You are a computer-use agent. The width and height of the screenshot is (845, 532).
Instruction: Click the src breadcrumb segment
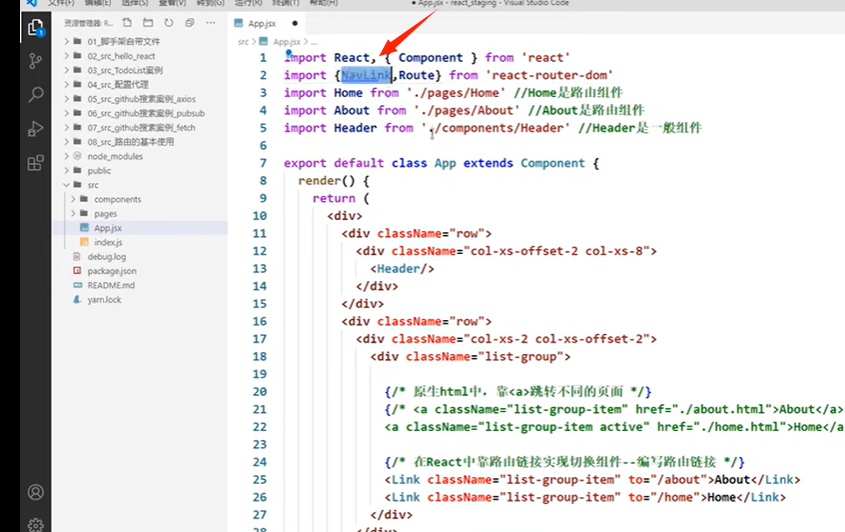243,42
